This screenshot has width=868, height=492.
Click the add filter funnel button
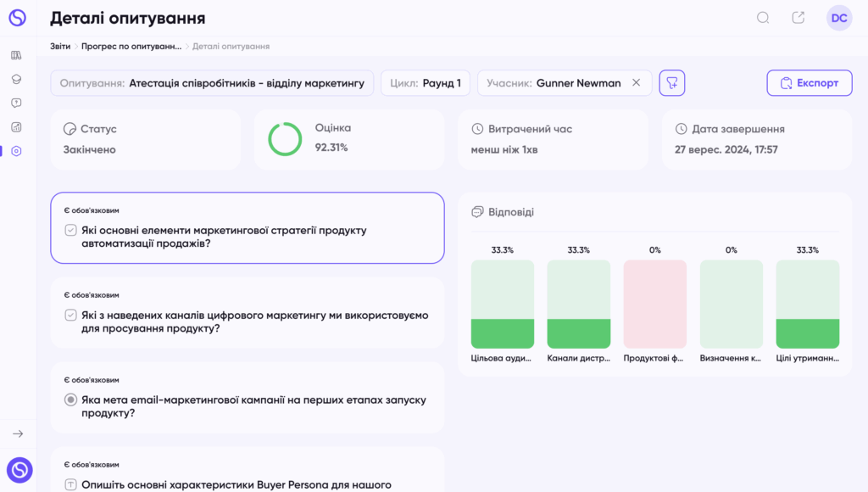[x=672, y=83]
